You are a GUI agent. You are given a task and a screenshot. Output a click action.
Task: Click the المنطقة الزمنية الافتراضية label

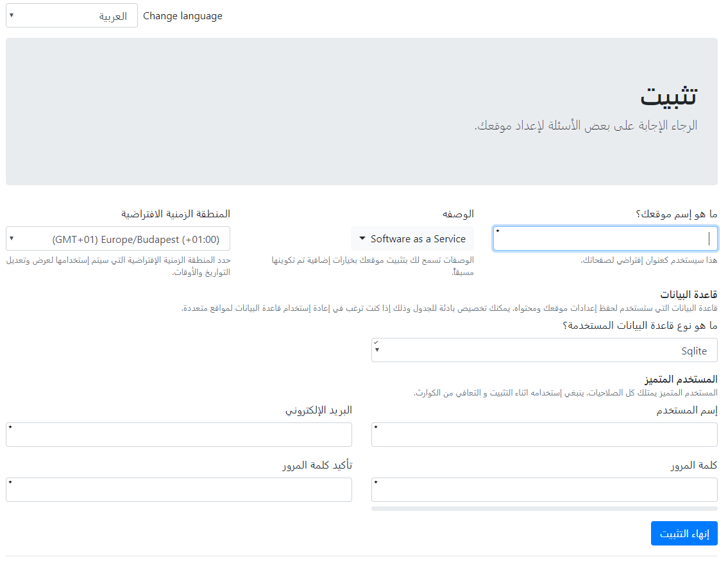(176, 214)
